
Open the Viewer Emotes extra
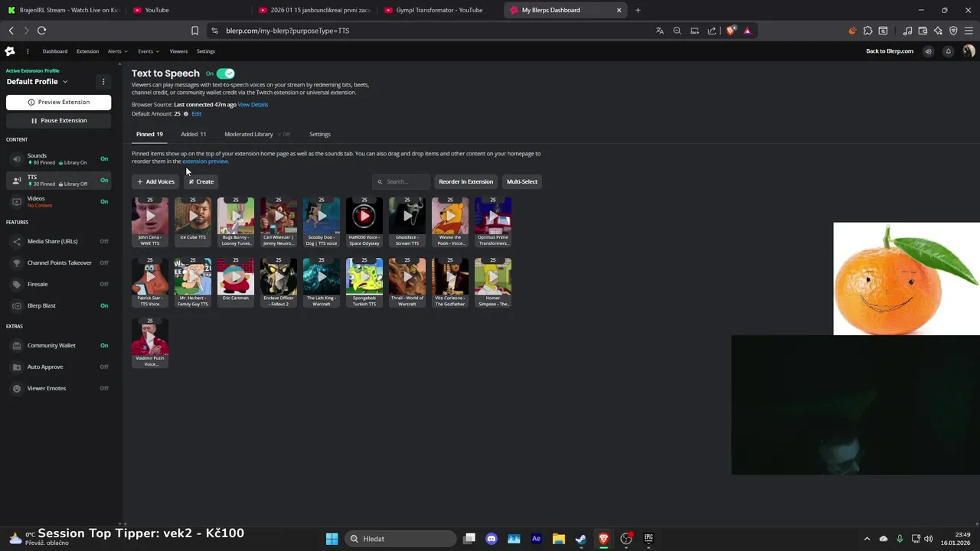pyautogui.click(x=58, y=388)
